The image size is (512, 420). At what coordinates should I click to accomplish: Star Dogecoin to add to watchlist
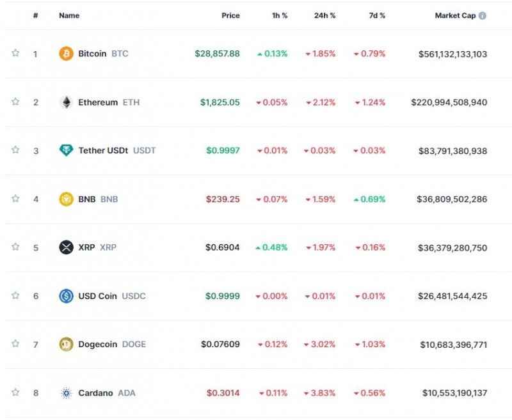point(15,344)
